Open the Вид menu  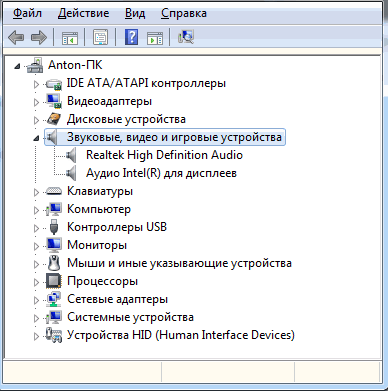(135, 13)
